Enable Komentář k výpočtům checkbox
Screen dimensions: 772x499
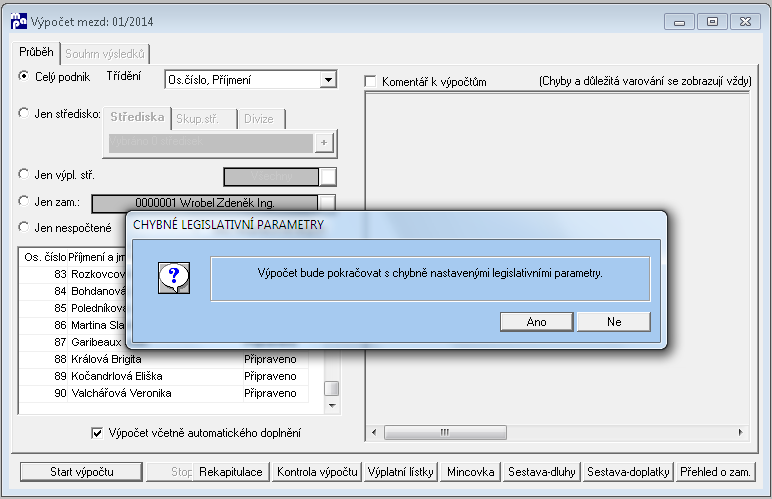click(x=370, y=82)
